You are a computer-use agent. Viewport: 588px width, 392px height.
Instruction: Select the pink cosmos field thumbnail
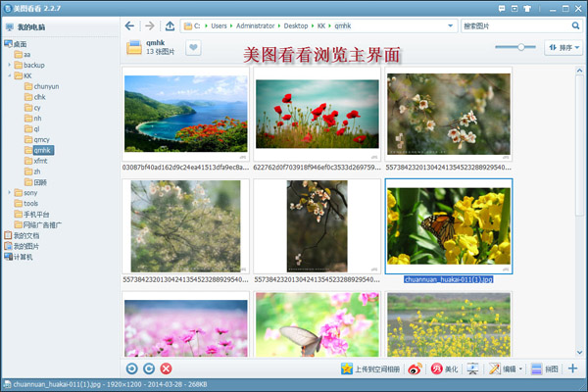pyautogui.click(x=185, y=324)
